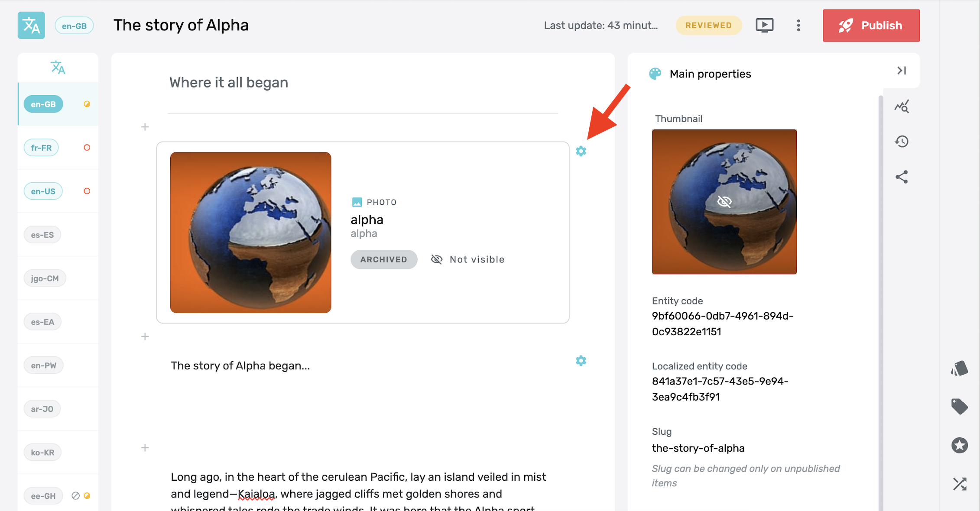This screenshot has width=980, height=511.
Task: Open the history clock icon in side rail
Action: [902, 142]
